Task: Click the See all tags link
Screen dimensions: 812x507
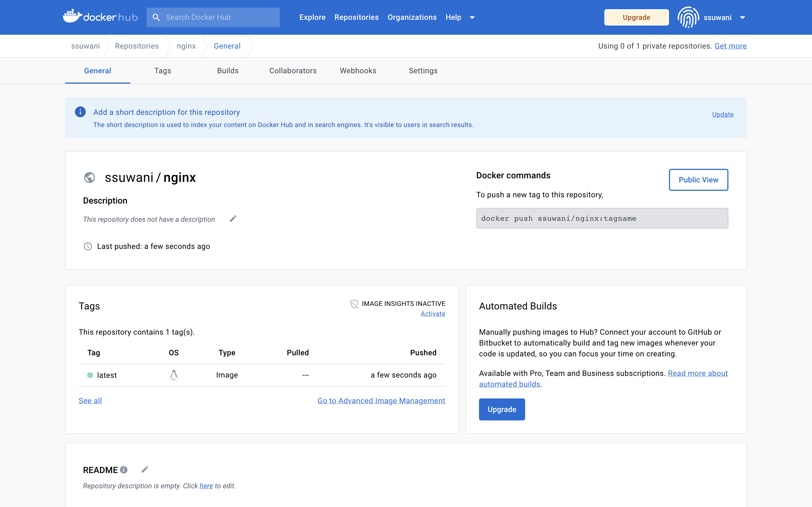Action: (x=90, y=401)
